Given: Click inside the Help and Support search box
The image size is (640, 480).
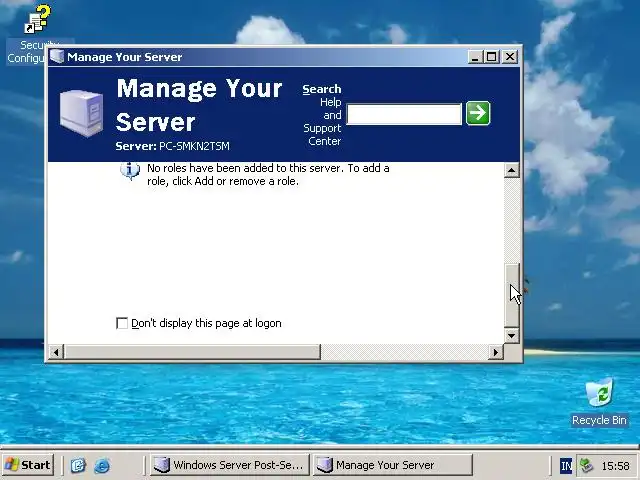Looking at the screenshot, I should tap(404, 114).
